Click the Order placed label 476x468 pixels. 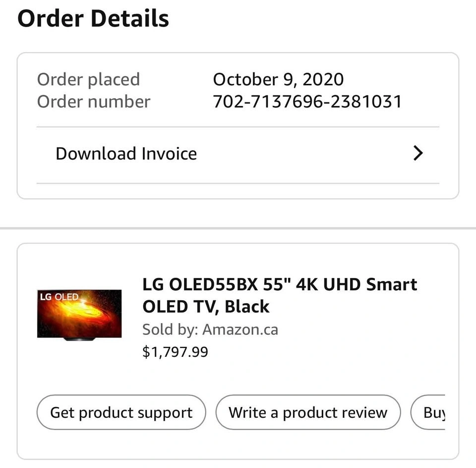tap(88, 79)
